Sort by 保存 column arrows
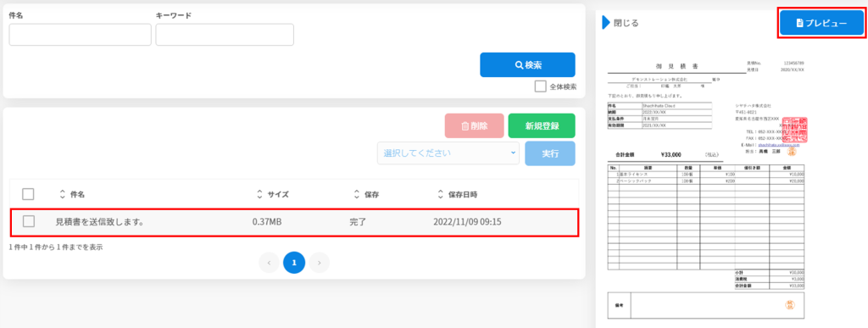The image size is (868, 328). (x=357, y=194)
